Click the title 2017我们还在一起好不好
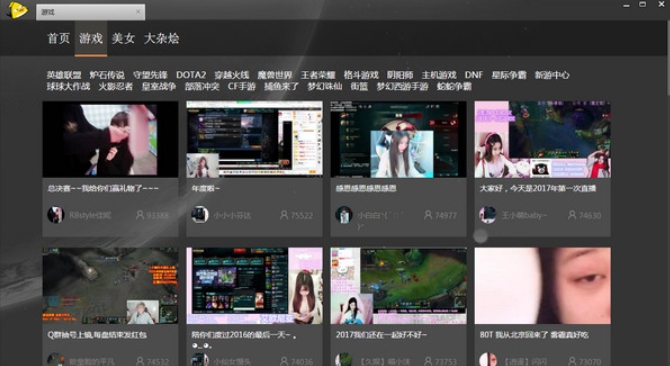The width and height of the screenshot is (670, 366). pos(381,335)
